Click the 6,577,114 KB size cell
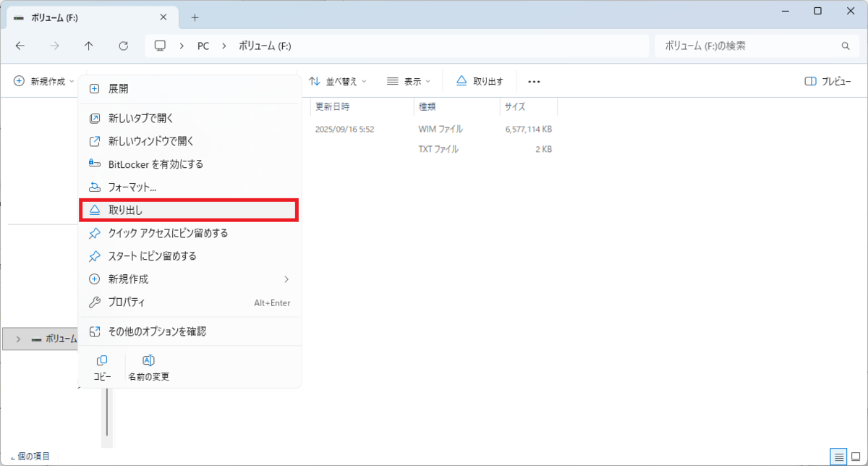The image size is (868, 466). point(529,130)
